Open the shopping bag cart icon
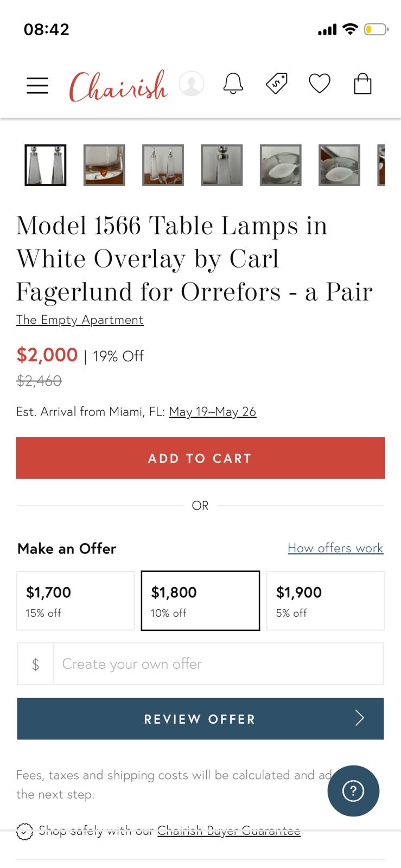This screenshot has height=868, width=401. [x=362, y=84]
